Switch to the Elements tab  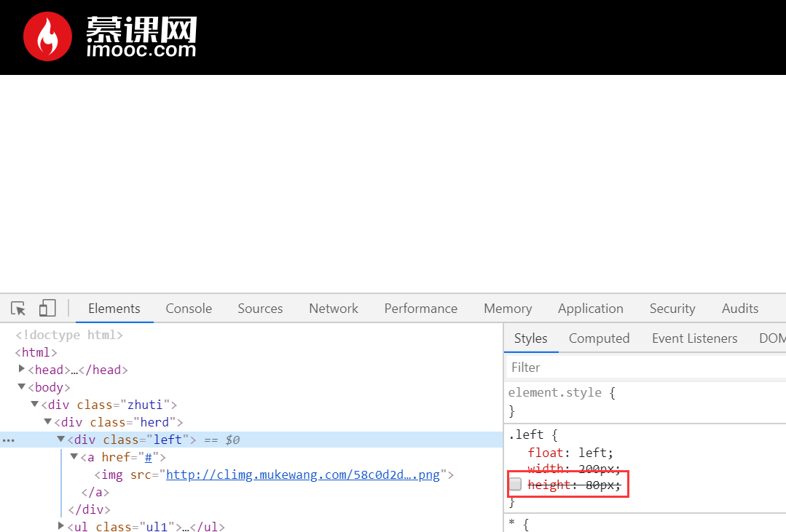(114, 309)
